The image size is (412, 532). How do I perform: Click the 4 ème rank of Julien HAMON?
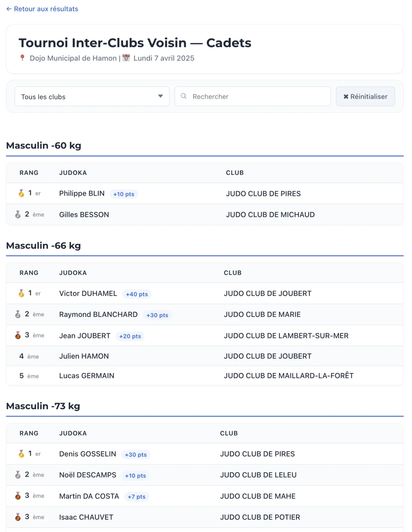(29, 356)
